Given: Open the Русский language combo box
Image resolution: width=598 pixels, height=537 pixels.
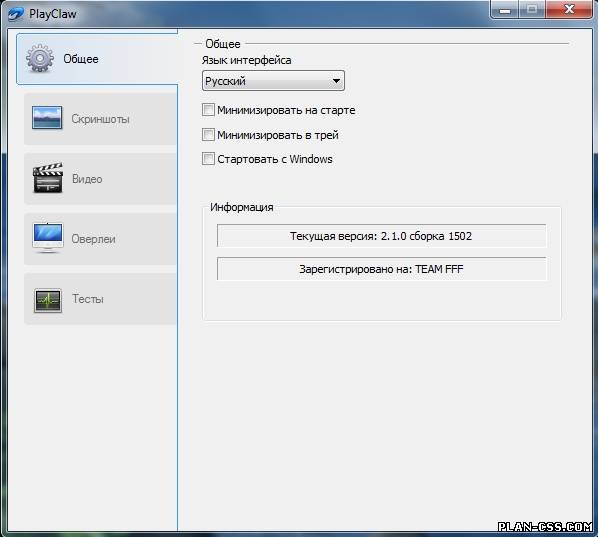Looking at the screenshot, I should click(x=273, y=80).
